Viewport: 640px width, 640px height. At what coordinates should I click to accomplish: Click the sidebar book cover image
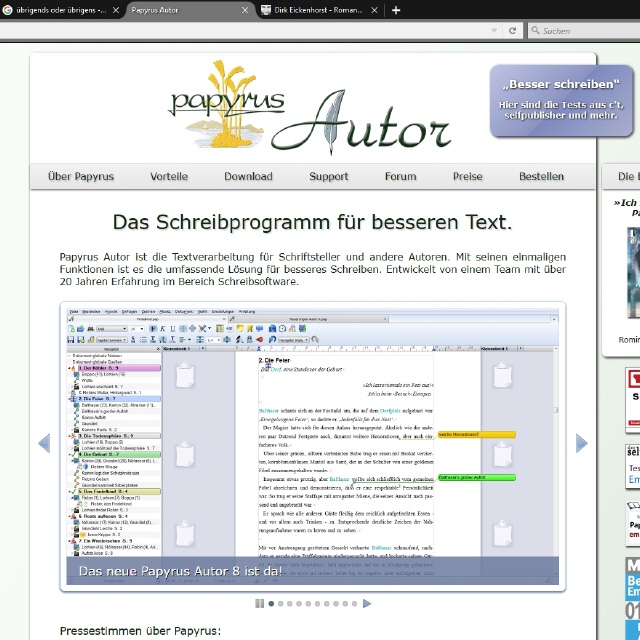coord(633,273)
